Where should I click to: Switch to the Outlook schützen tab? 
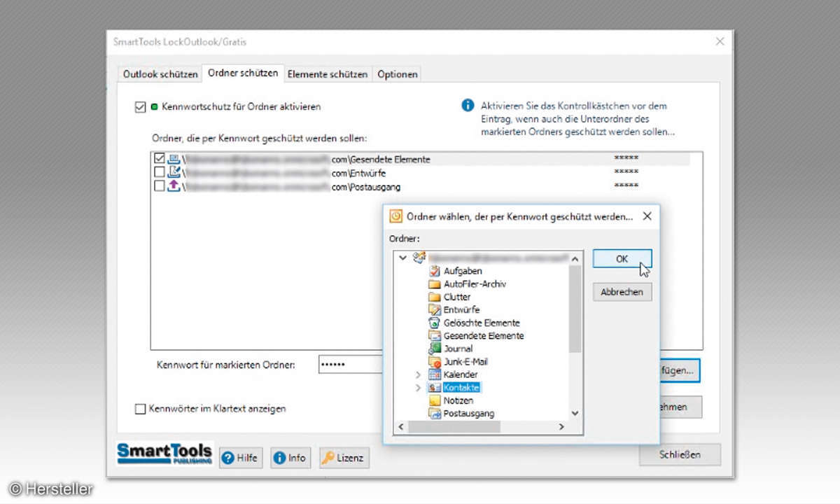point(160,73)
